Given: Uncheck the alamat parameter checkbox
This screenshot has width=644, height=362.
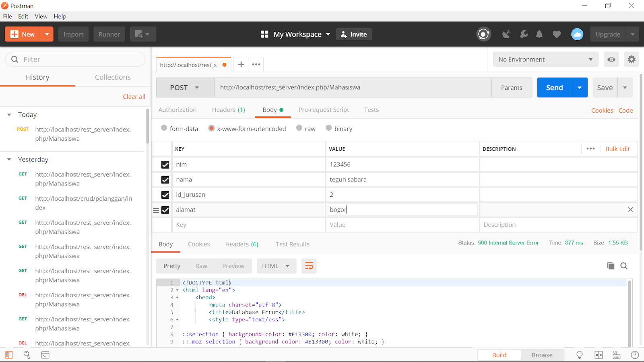Looking at the screenshot, I should 165,210.
